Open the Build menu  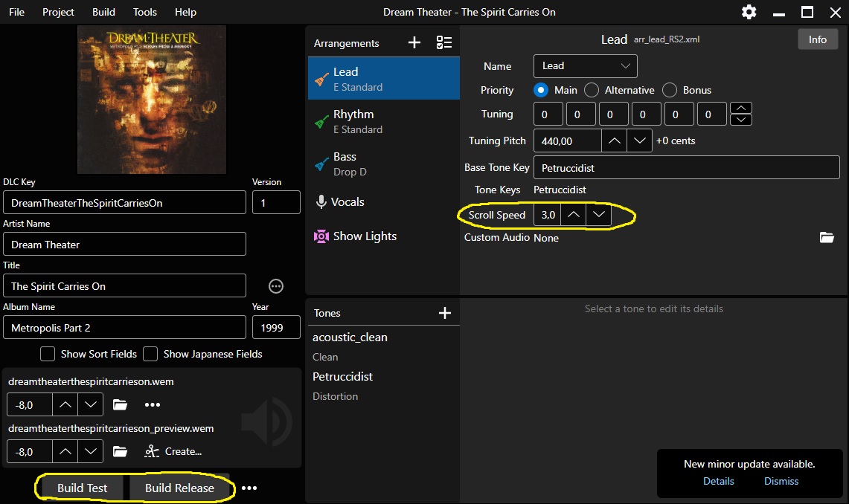pyautogui.click(x=103, y=12)
